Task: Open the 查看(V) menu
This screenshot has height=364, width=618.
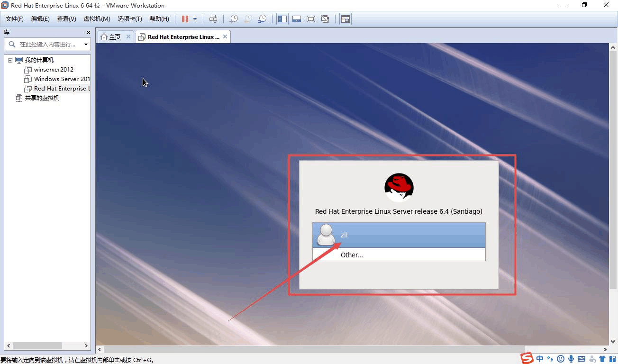Action: pyautogui.click(x=66, y=19)
